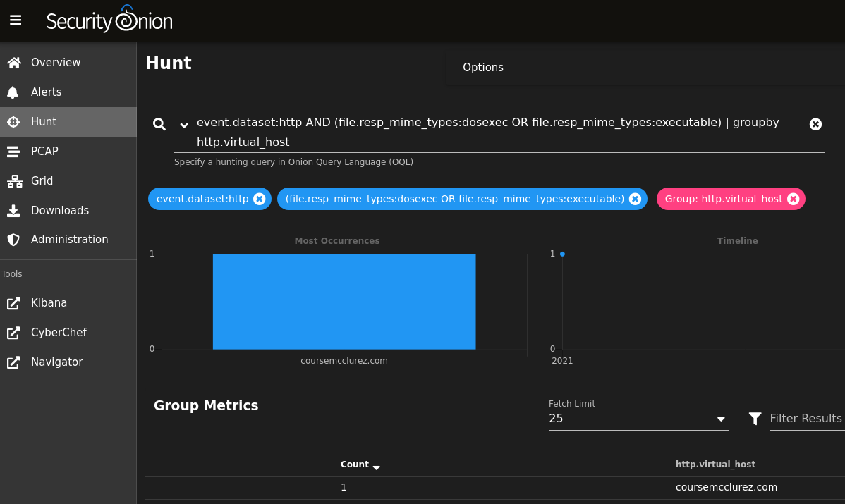Click the Navigator external link icon

pos(13,362)
